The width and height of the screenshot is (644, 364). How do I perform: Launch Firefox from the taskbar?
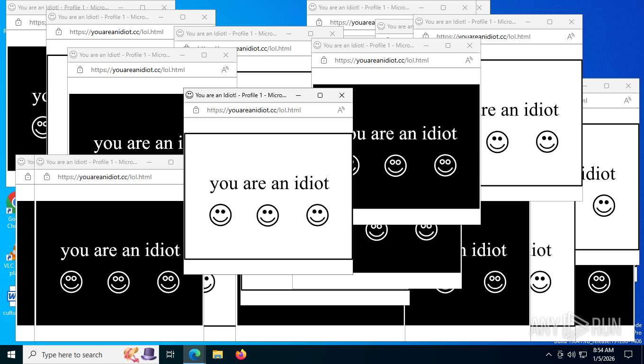click(241, 355)
